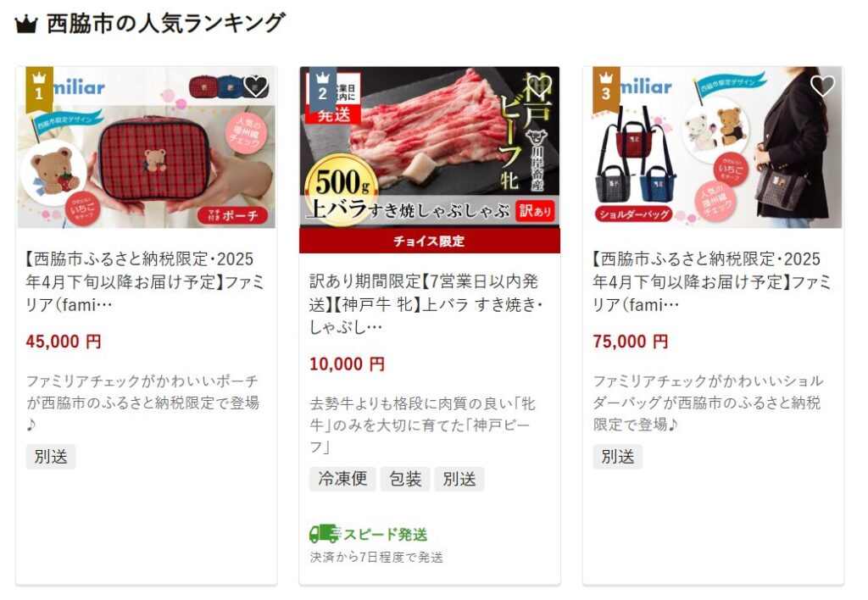Add the shoulder bag to favorites via heart
This screenshot has width=868, height=600.
pos(822,86)
